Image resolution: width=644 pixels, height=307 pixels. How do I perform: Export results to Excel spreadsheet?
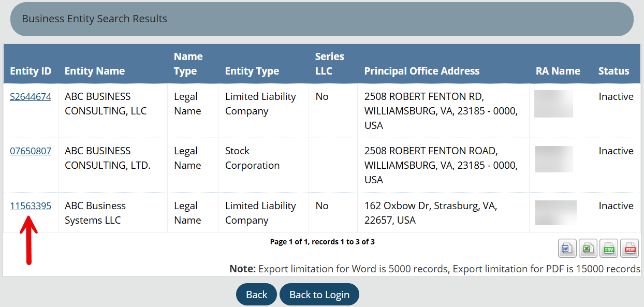click(588, 248)
